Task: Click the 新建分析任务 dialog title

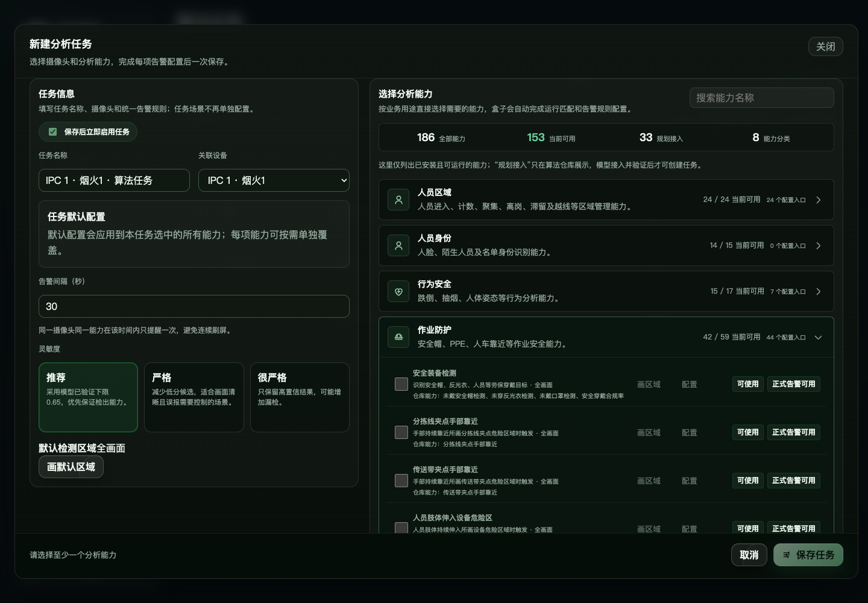Action: pyautogui.click(x=61, y=44)
